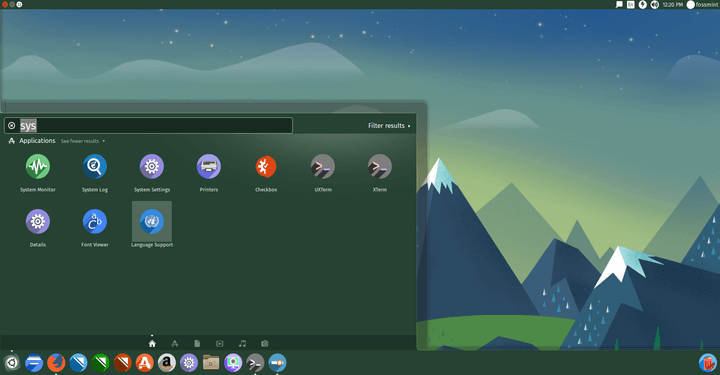Click the Applications category heading
Viewport: 720px width, 375px height.
click(x=37, y=140)
